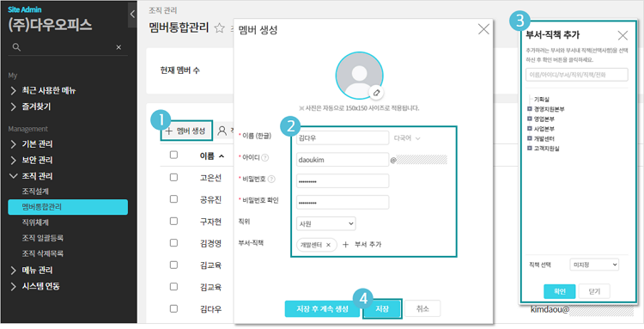Toggle the select-all checkbox in header

[x=173, y=155]
